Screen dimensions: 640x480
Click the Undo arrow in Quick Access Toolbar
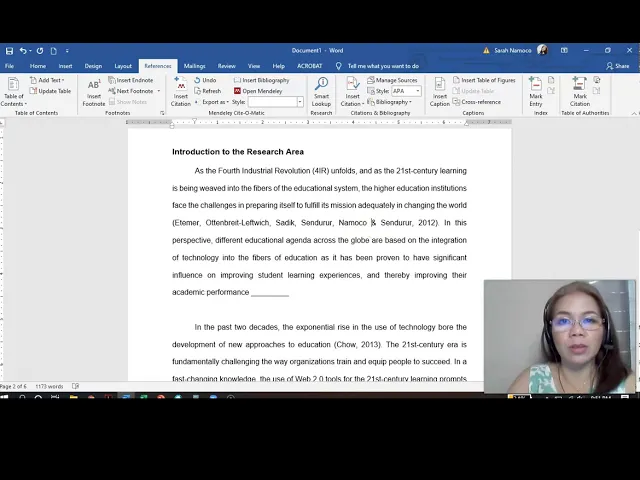(x=23, y=51)
